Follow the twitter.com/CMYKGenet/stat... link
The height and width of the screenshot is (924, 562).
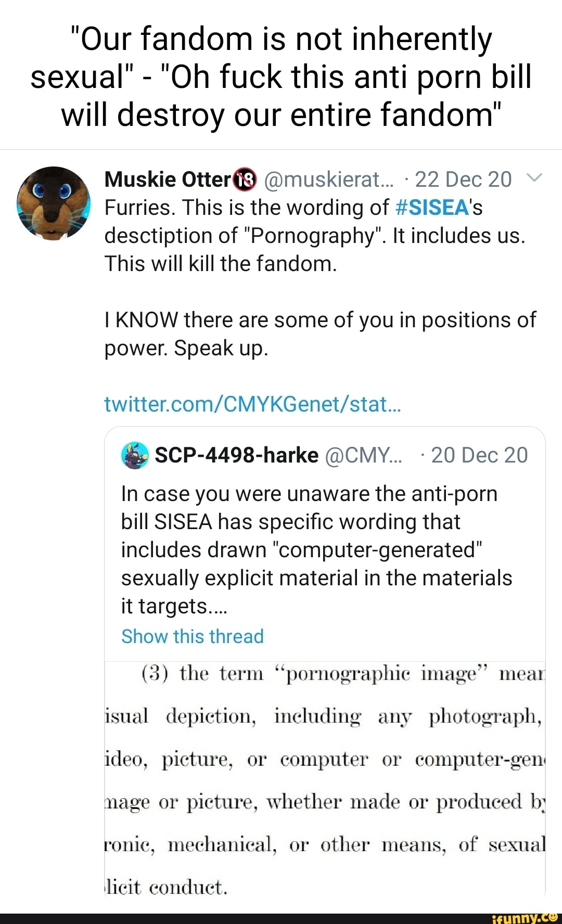(252, 404)
